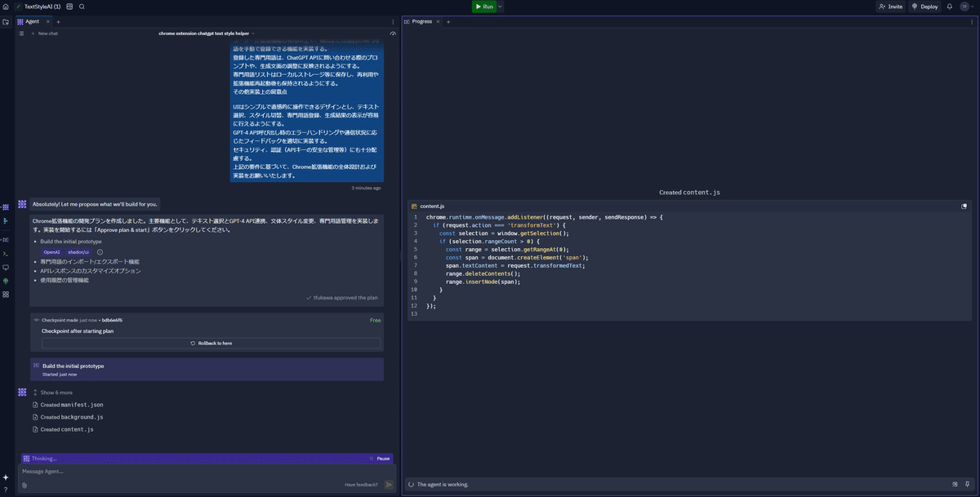Expand Show 6 more steps
Image resolution: width=980 pixels, height=497 pixels.
coord(56,393)
